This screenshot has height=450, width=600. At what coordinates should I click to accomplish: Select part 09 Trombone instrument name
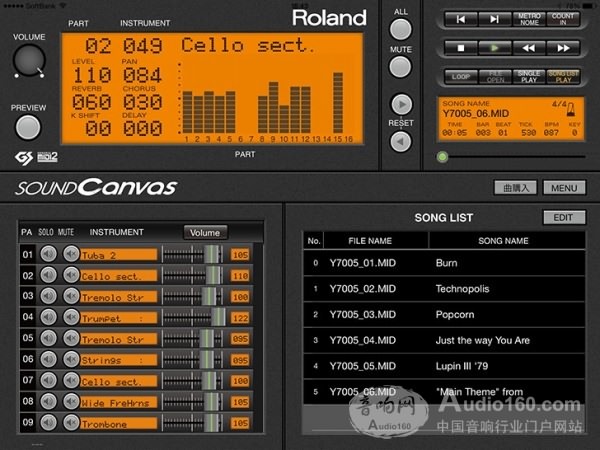[x=119, y=424]
